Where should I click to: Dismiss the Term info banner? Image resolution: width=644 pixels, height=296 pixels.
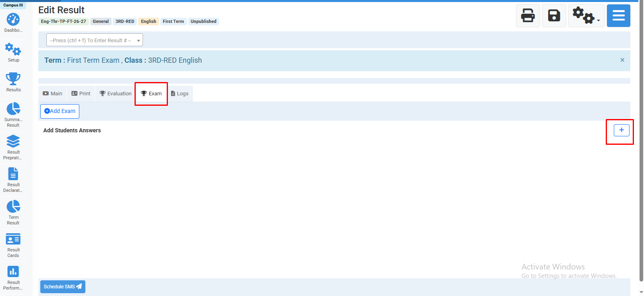(622, 60)
